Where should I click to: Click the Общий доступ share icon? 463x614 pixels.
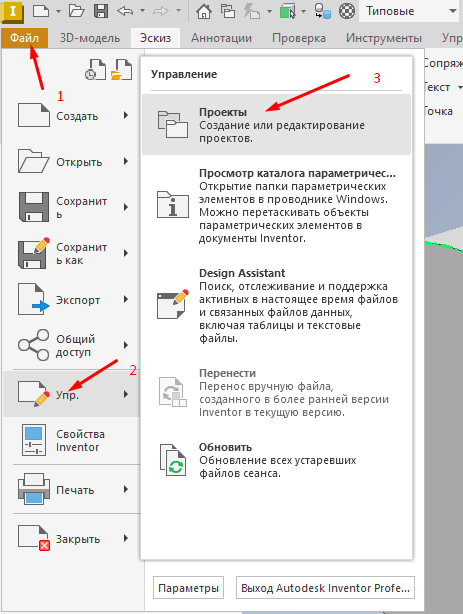click(x=33, y=345)
